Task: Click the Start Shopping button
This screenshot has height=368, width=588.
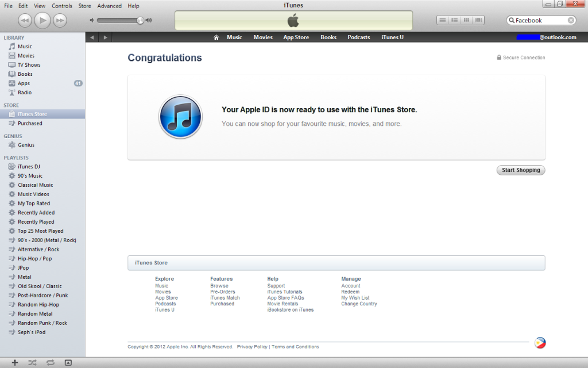Action: 521,170
